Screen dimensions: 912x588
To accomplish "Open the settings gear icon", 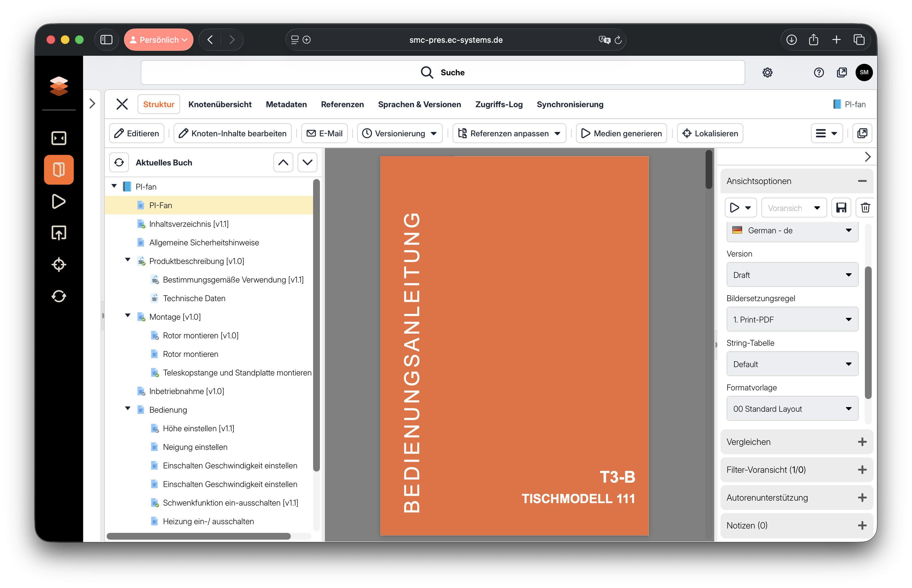I will (767, 72).
